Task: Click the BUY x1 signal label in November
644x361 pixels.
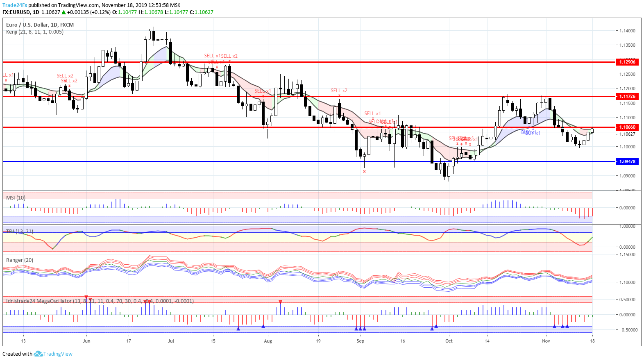Action: click(533, 133)
